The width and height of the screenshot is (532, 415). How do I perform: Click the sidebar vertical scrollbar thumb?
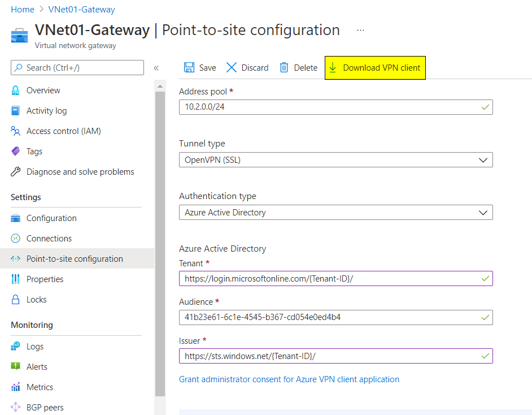160,244
